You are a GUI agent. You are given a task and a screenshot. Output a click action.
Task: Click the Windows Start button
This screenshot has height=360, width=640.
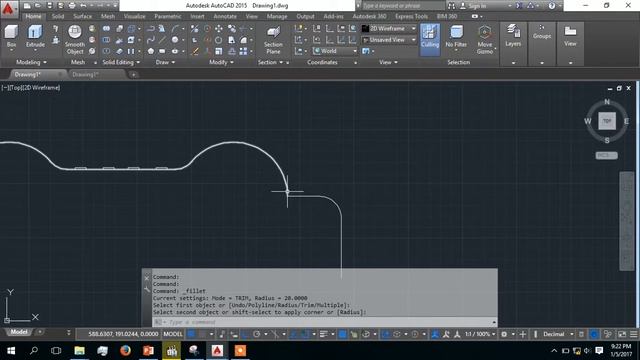(11, 351)
